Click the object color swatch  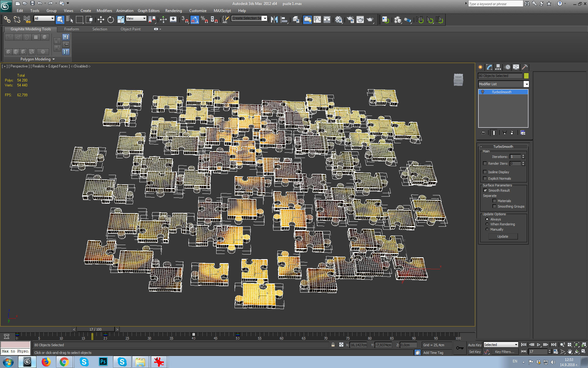coord(526,76)
